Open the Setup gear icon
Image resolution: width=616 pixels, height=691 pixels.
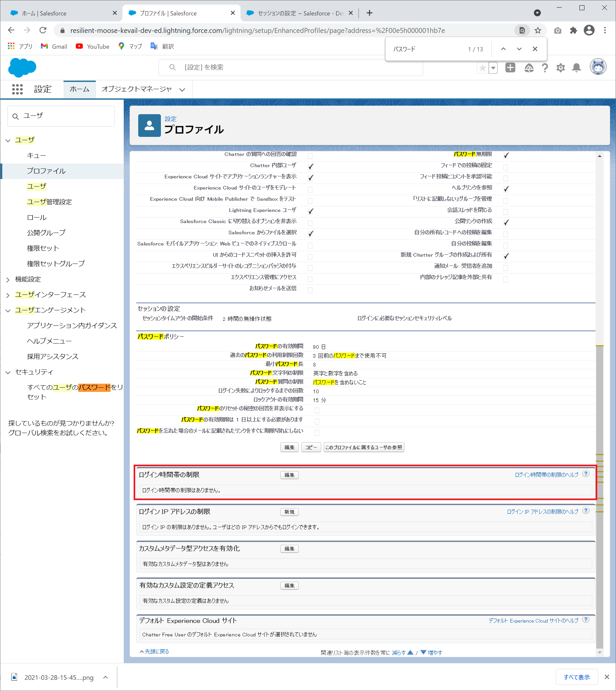[560, 68]
